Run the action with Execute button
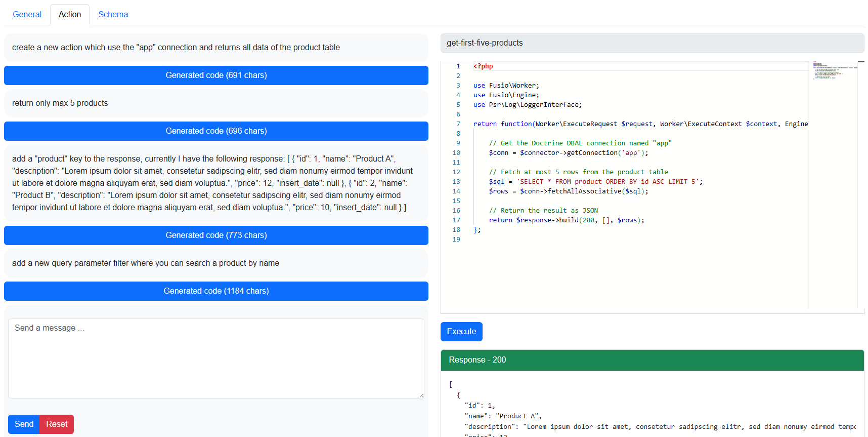 [461, 332]
